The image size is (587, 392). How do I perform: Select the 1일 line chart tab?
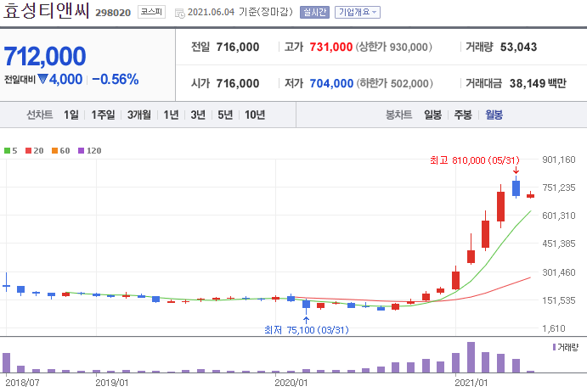[71, 115]
